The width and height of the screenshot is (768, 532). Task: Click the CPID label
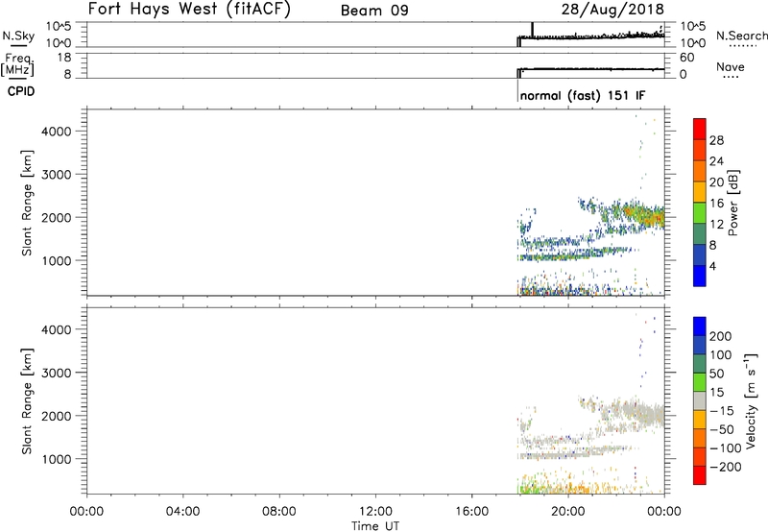[21, 91]
